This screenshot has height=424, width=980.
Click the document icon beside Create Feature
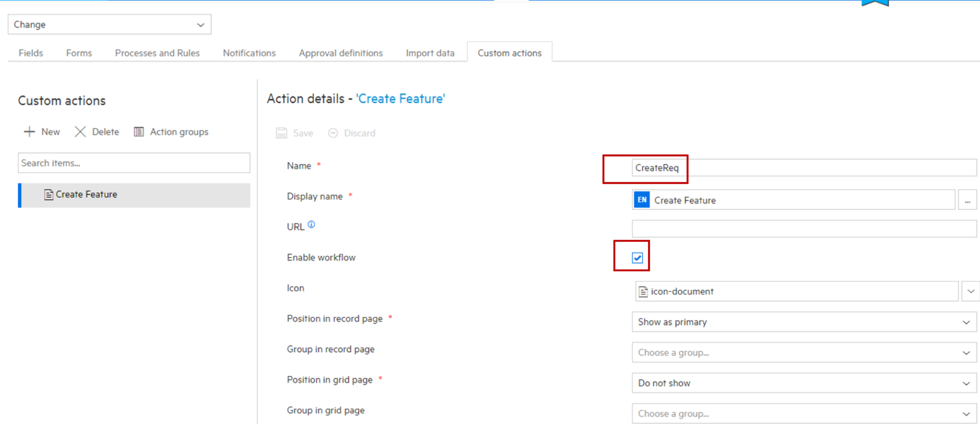pos(49,195)
